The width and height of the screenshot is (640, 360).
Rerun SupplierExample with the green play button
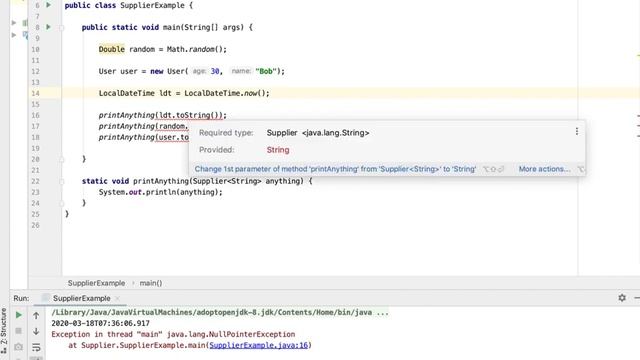tap(18, 315)
